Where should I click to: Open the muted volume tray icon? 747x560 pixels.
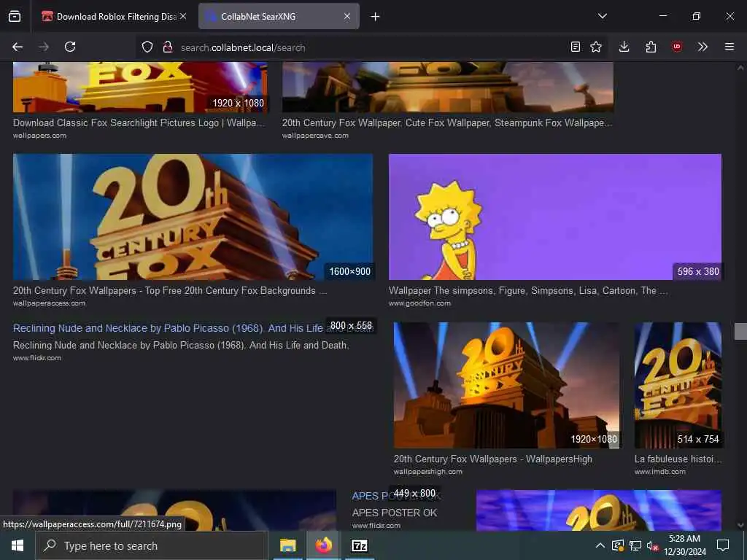(x=652, y=545)
